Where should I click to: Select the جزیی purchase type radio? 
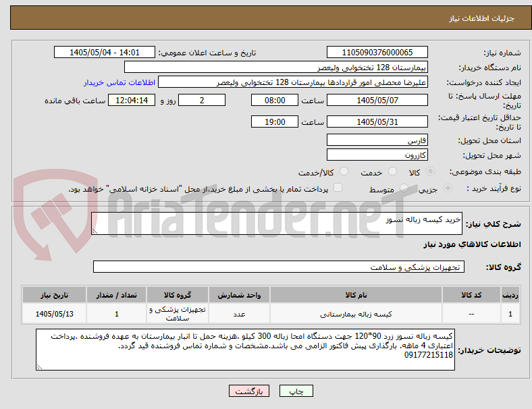448,188
